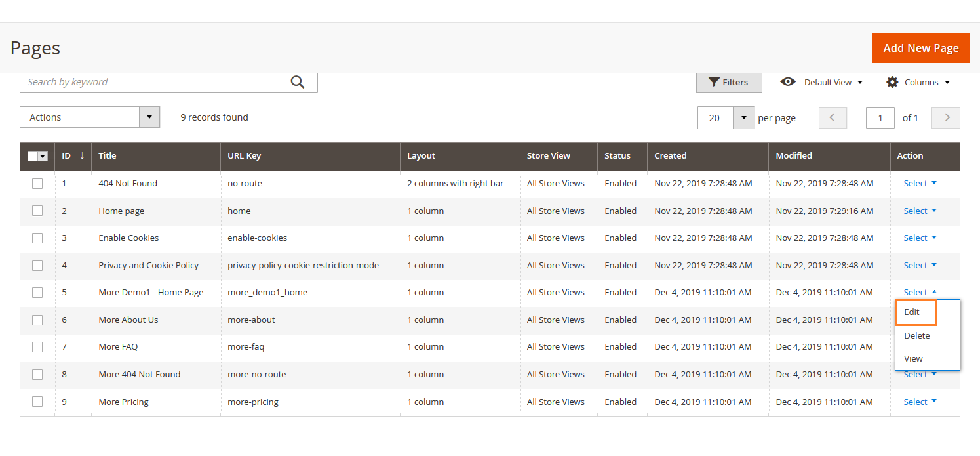
Task: Tick the Privacy and Cookie Policy checkbox
Action: coord(37,266)
